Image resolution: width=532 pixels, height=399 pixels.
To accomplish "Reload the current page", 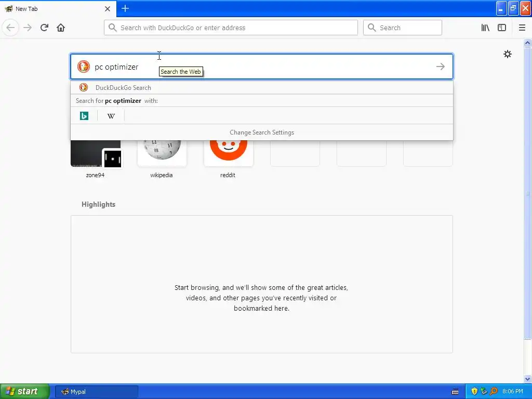I will point(44,28).
